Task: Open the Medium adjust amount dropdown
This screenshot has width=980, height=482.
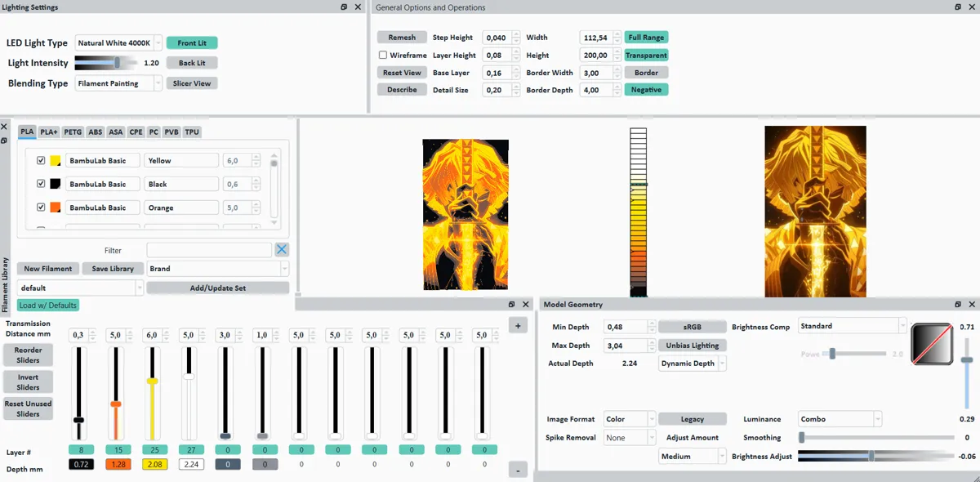Action: click(x=693, y=457)
